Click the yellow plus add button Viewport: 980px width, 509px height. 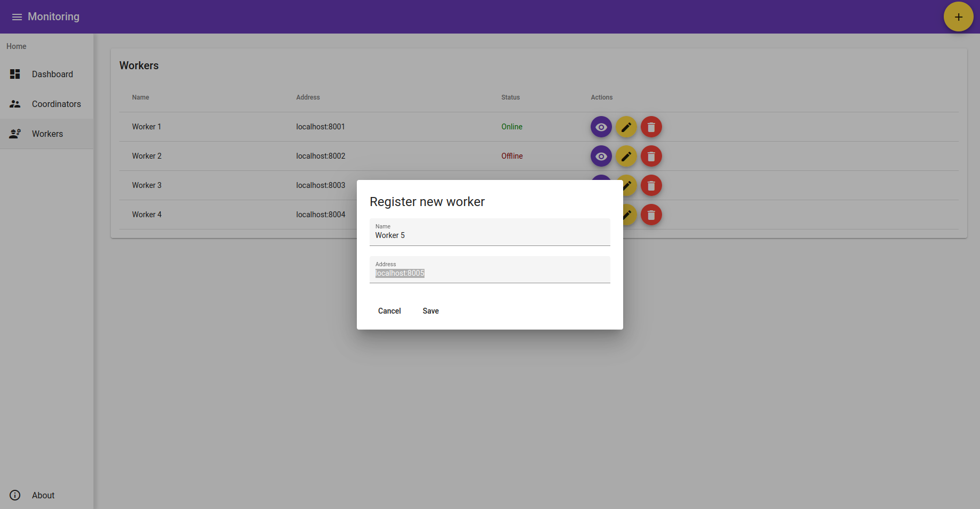958,17
